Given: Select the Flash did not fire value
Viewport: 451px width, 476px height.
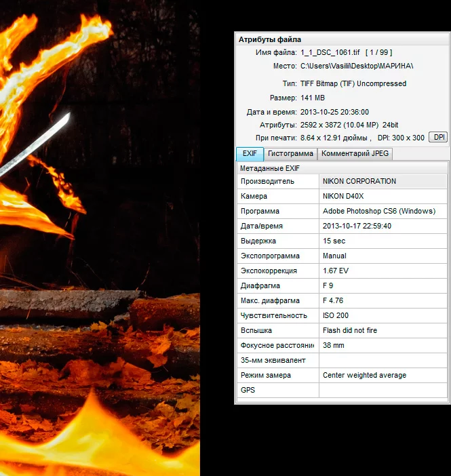Looking at the screenshot, I should point(349,331).
